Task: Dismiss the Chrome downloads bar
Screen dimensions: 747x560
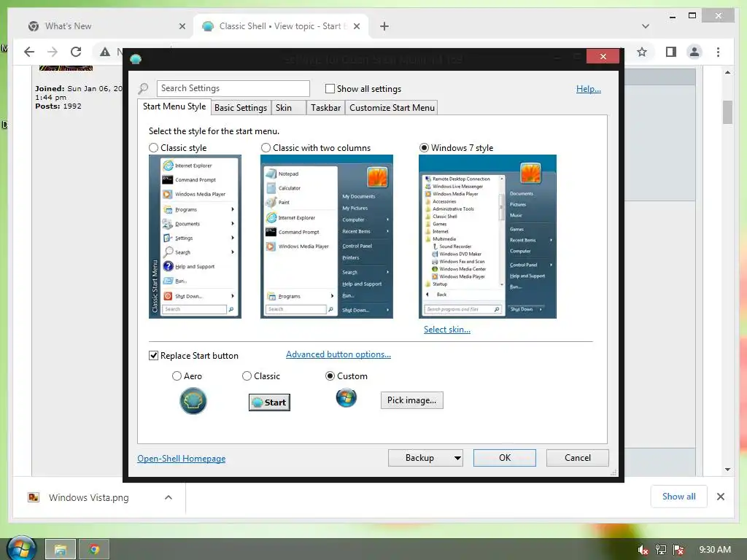Action: click(x=720, y=497)
